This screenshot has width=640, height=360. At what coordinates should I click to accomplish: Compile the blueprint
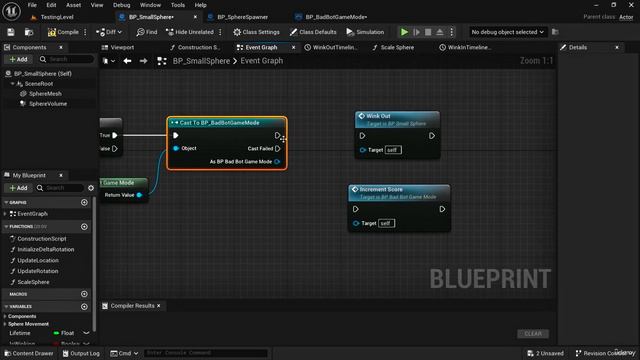click(63, 32)
